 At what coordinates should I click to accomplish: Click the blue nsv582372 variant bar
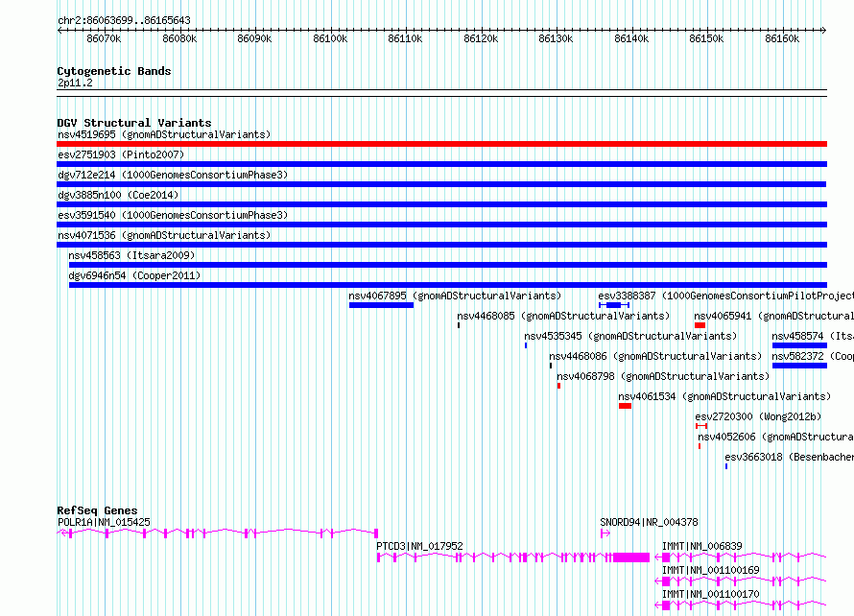pyautogui.click(x=799, y=366)
